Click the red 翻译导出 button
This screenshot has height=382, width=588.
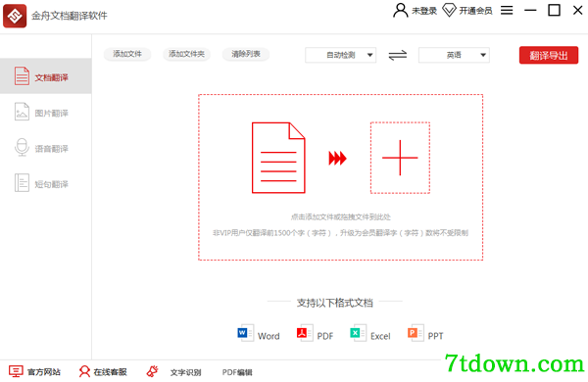tap(549, 56)
